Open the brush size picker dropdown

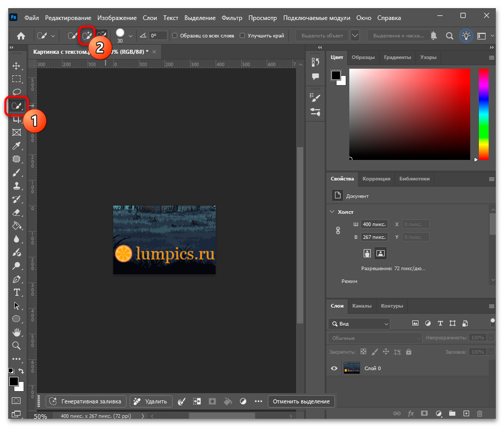pos(131,36)
